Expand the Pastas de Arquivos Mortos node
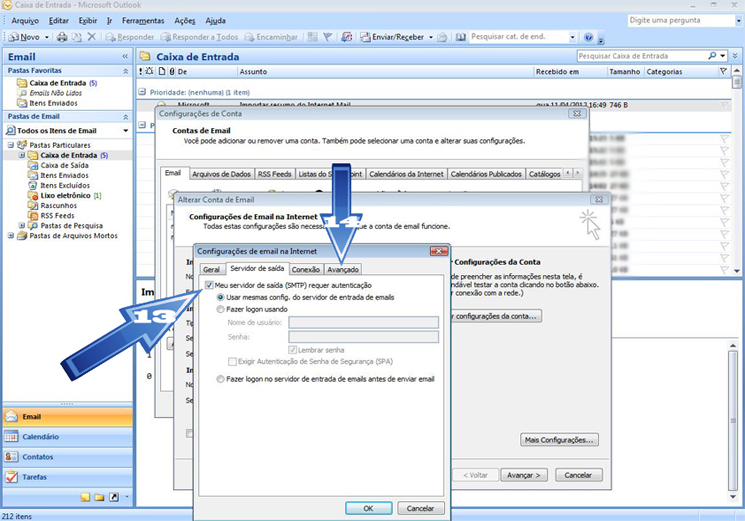The image size is (745, 521). click(x=10, y=236)
